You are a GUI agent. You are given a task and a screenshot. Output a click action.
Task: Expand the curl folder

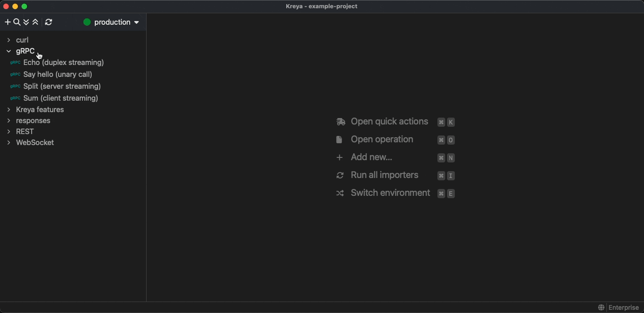point(9,40)
